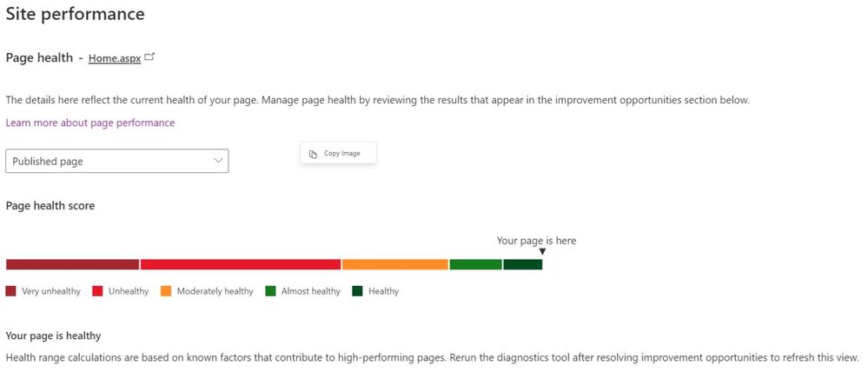
Task: Click the Almost healthy green swatch
Action: pos(271,291)
